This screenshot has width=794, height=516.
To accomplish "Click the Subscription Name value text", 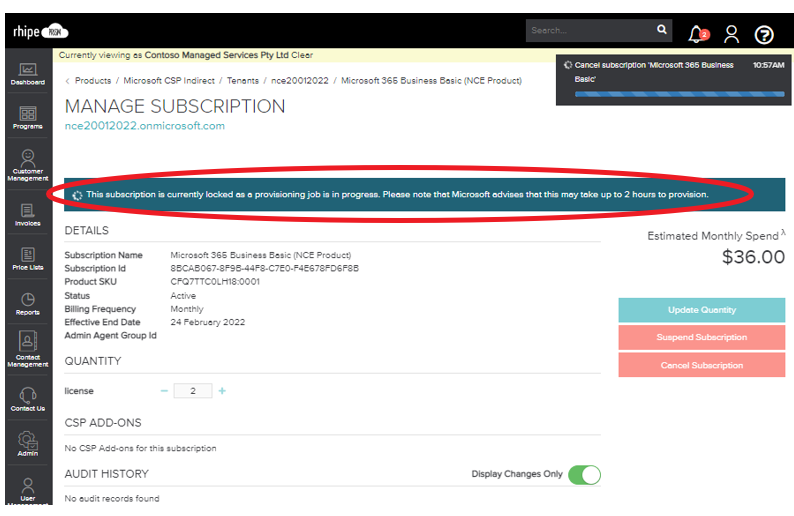I will pos(261,255).
